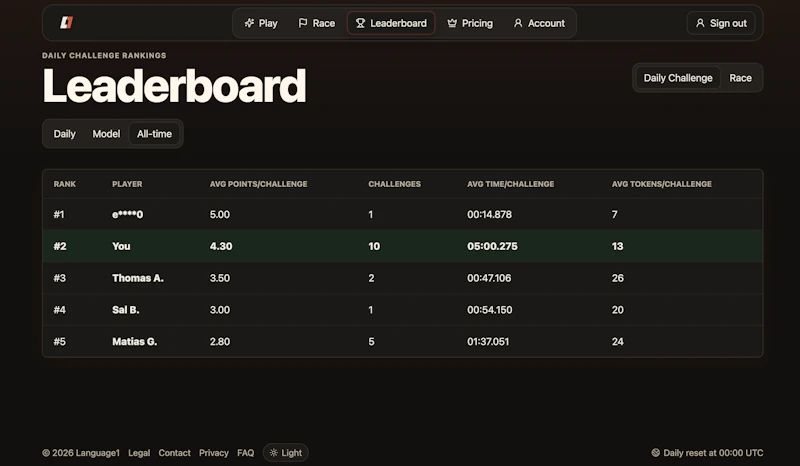Select player e****0 in rank one
This screenshot has height=466, width=800.
(128, 214)
